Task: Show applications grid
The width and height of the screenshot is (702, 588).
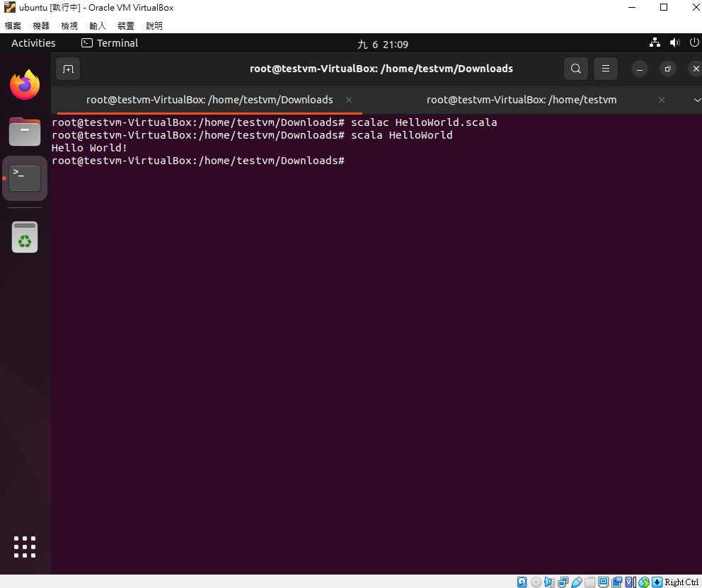Action: [x=25, y=547]
